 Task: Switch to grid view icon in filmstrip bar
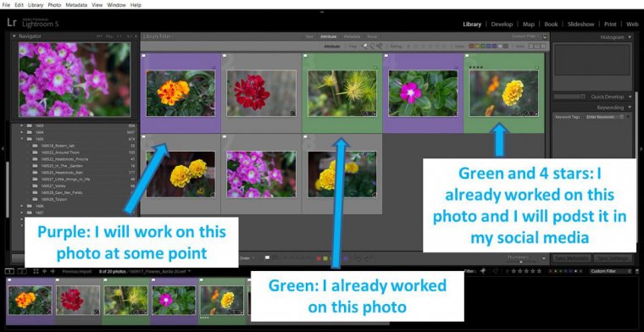[x=36, y=271]
